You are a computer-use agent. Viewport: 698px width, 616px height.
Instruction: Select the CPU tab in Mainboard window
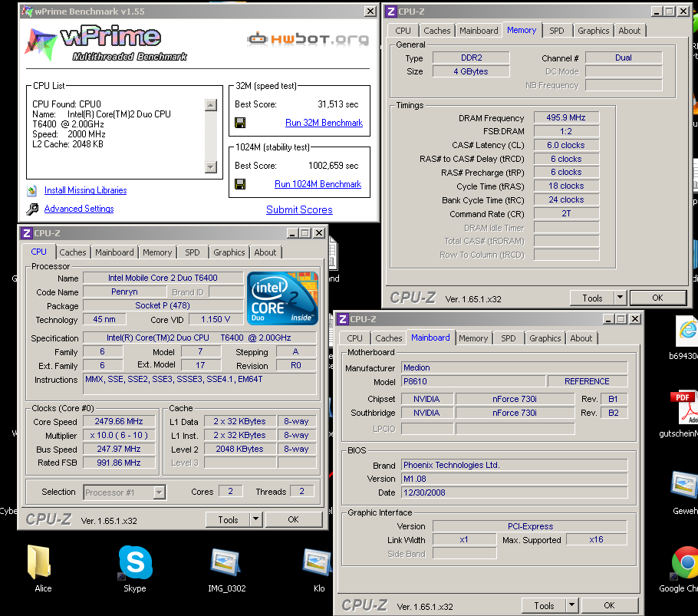tap(354, 338)
